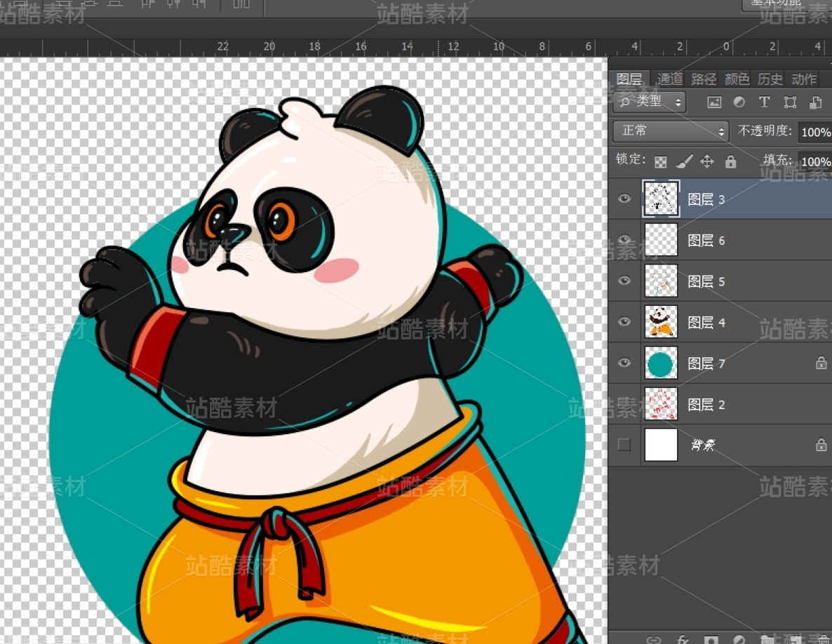Viewport: 832px width, 644px height.
Task: Switch to the 图层 tab
Action: tap(629, 79)
